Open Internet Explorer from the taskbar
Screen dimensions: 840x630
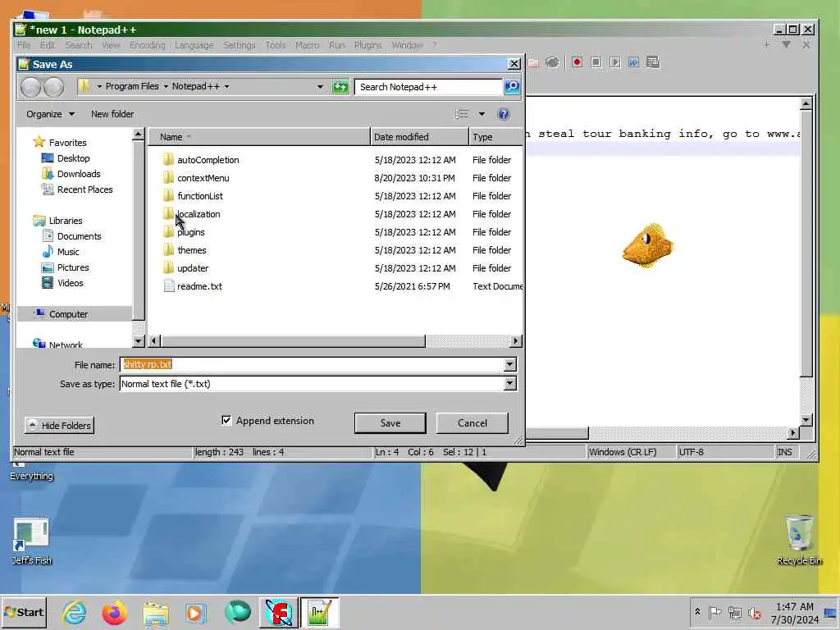click(x=74, y=612)
